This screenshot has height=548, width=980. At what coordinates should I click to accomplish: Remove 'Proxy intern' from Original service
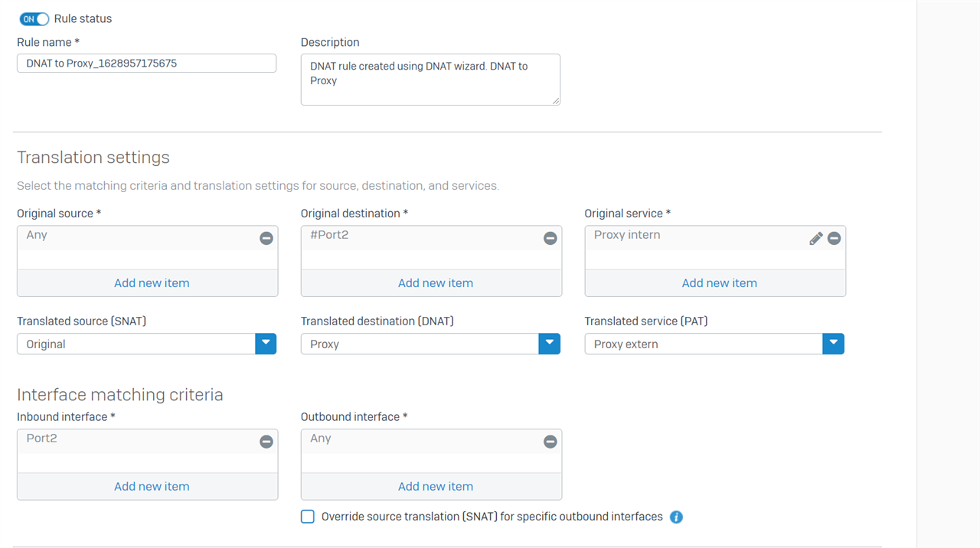click(834, 238)
